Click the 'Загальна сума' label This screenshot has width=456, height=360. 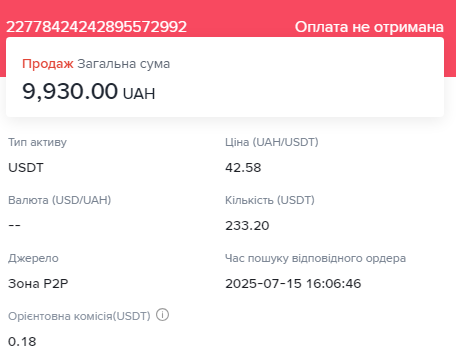click(124, 64)
